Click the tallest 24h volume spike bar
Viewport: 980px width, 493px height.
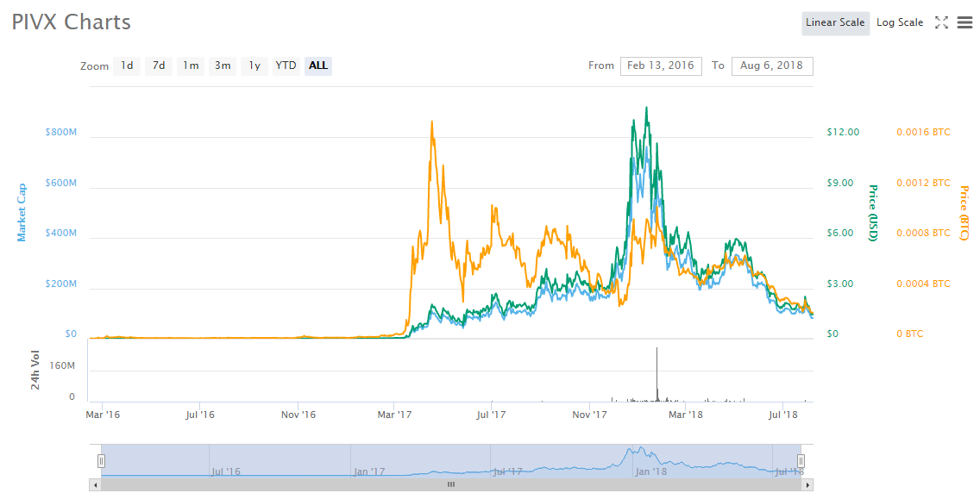(x=656, y=374)
